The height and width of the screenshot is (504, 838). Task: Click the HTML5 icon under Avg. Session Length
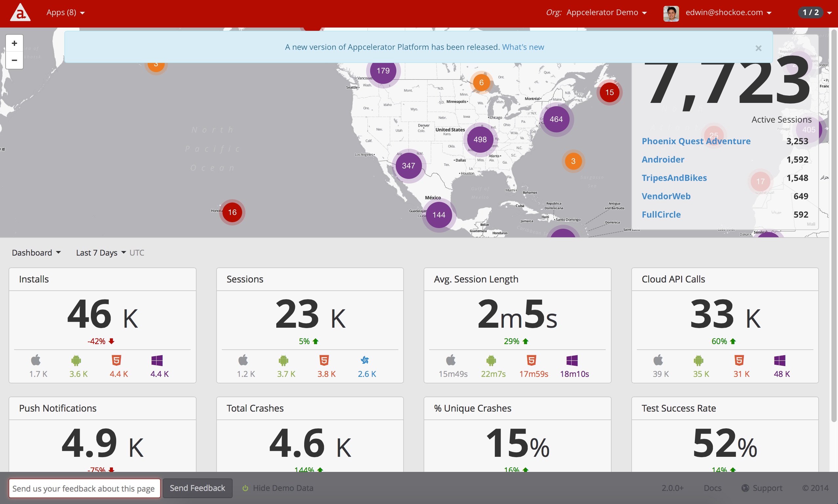531,360
